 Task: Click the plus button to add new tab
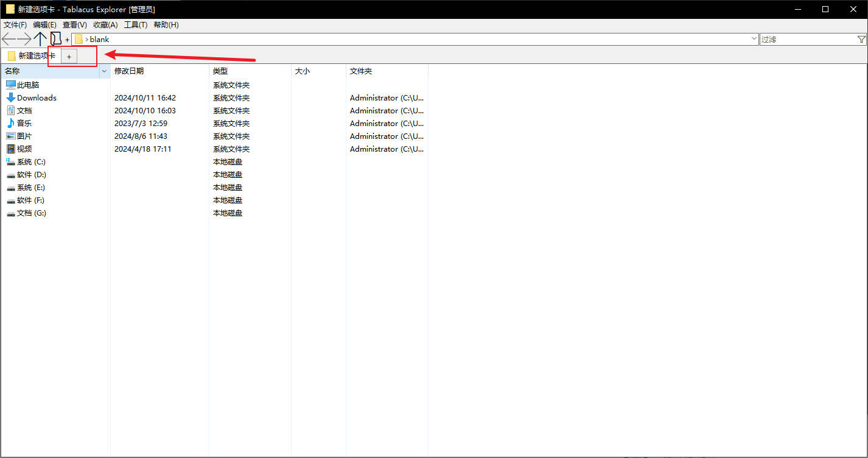[69, 56]
